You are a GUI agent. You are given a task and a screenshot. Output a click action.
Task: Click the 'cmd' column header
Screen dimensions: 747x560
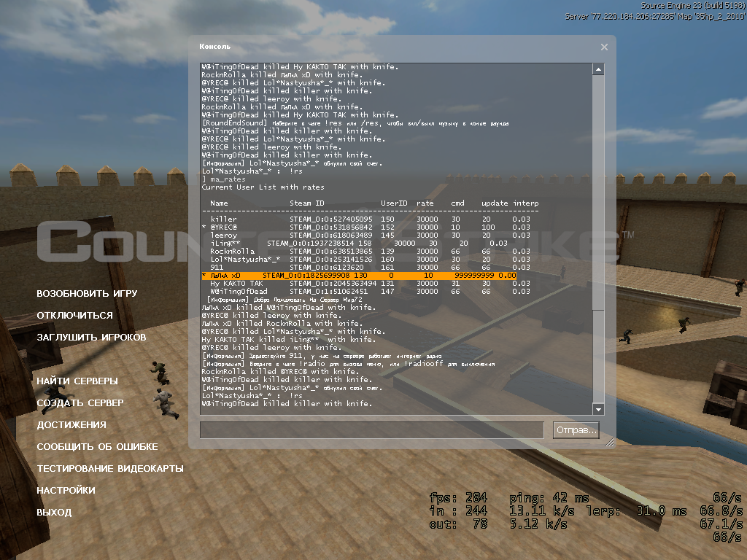point(457,203)
